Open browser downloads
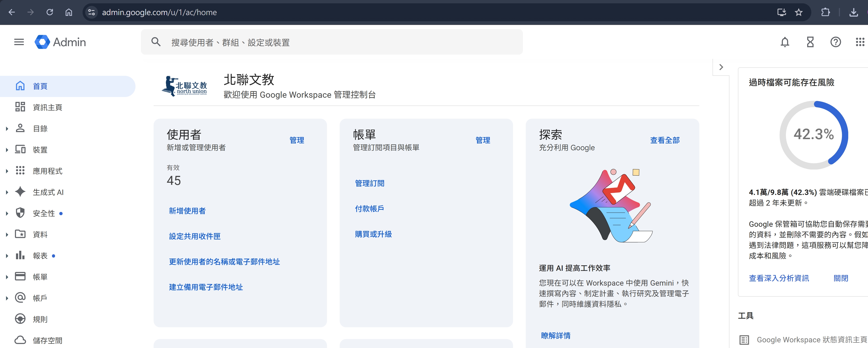The height and width of the screenshot is (348, 868). [853, 12]
